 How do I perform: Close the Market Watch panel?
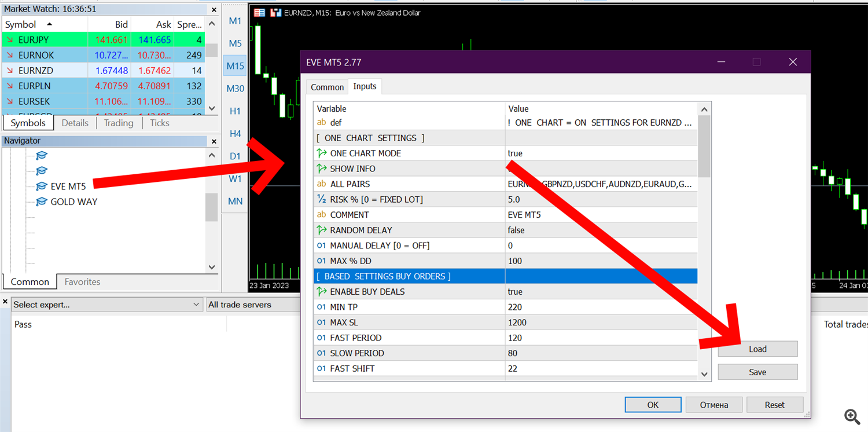[214, 10]
